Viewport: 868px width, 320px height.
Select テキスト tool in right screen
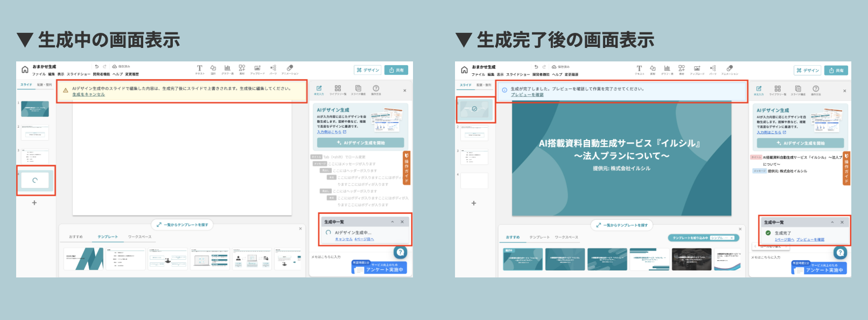click(x=639, y=71)
